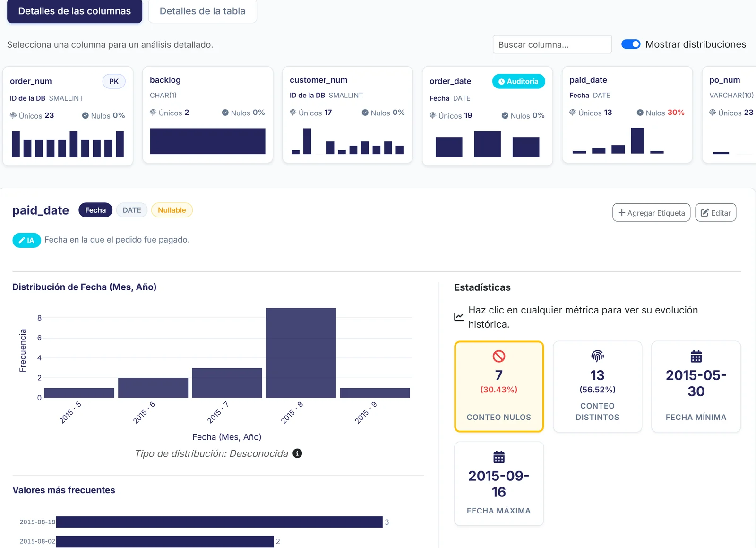
Task: Click the Editar button
Action: coord(715,213)
